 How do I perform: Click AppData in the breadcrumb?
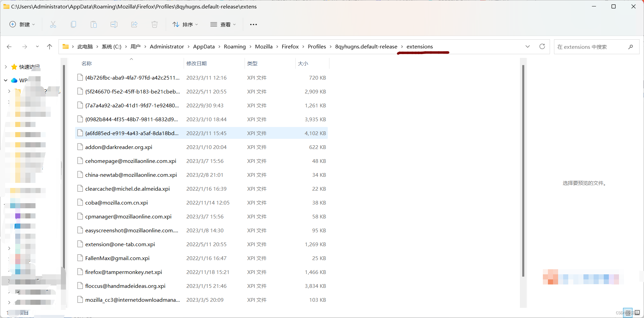204,47
